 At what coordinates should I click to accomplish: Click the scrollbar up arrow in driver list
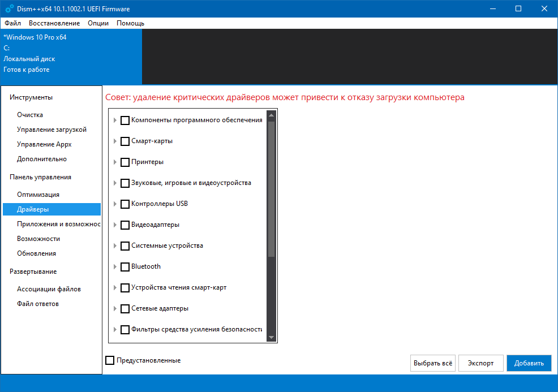(271, 116)
